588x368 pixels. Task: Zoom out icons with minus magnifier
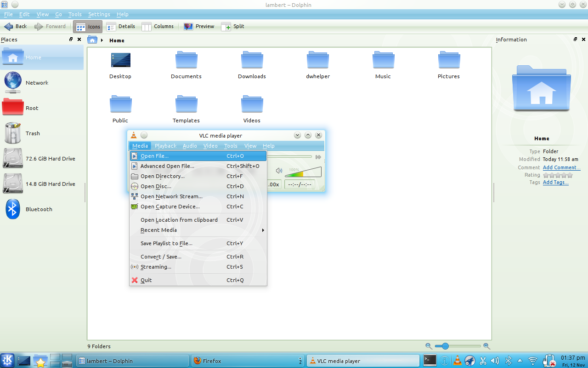(429, 346)
